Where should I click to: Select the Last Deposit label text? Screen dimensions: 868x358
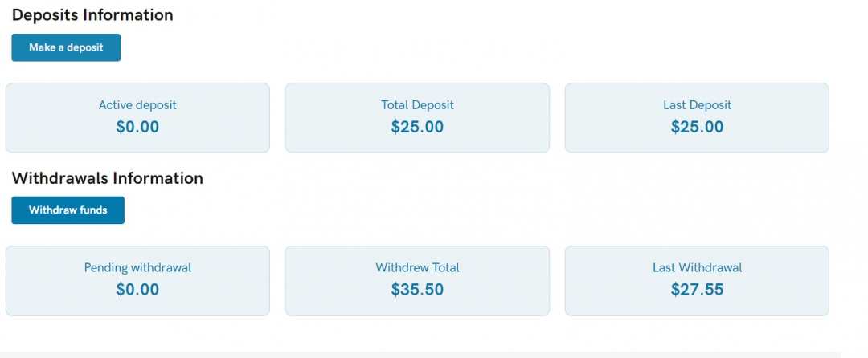pos(697,105)
